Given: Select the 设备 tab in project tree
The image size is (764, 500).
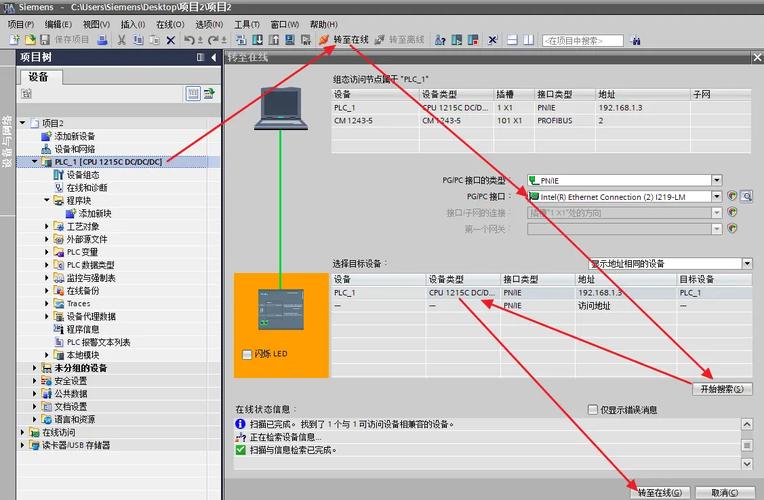Looking at the screenshot, I should (39, 77).
